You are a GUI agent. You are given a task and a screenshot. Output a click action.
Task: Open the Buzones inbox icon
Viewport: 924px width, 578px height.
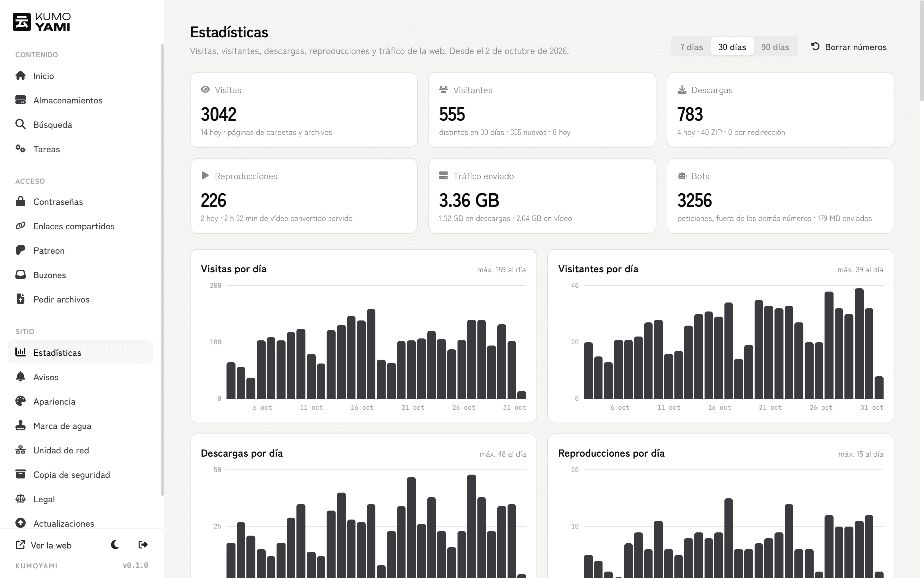(x=21, y=275)
